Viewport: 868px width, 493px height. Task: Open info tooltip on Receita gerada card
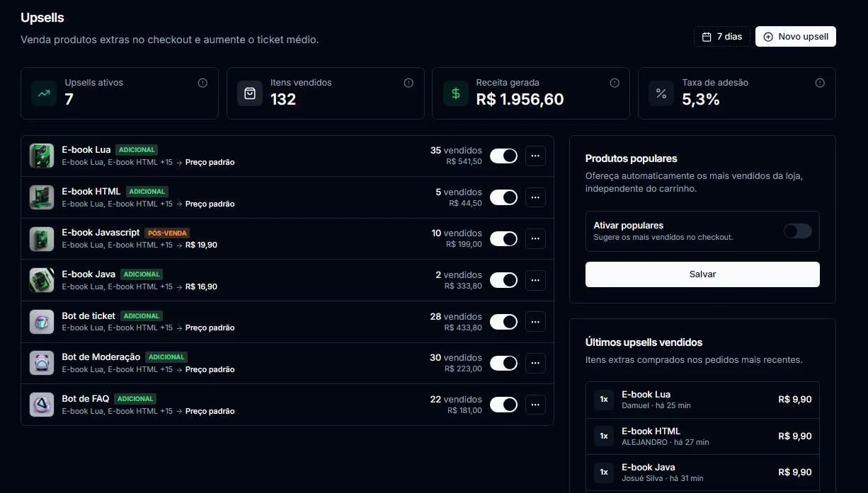pos(615,83)
